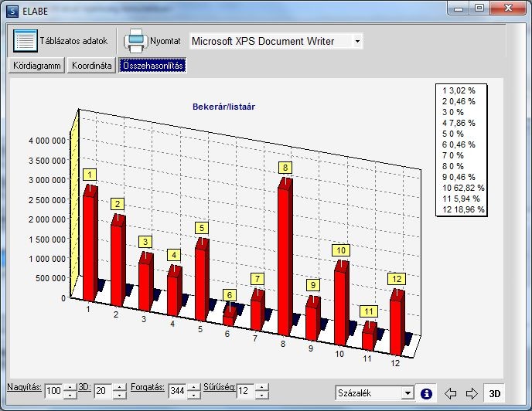Click the Nyomtat printer icon
532x411 pixels.
coord(135,41)
